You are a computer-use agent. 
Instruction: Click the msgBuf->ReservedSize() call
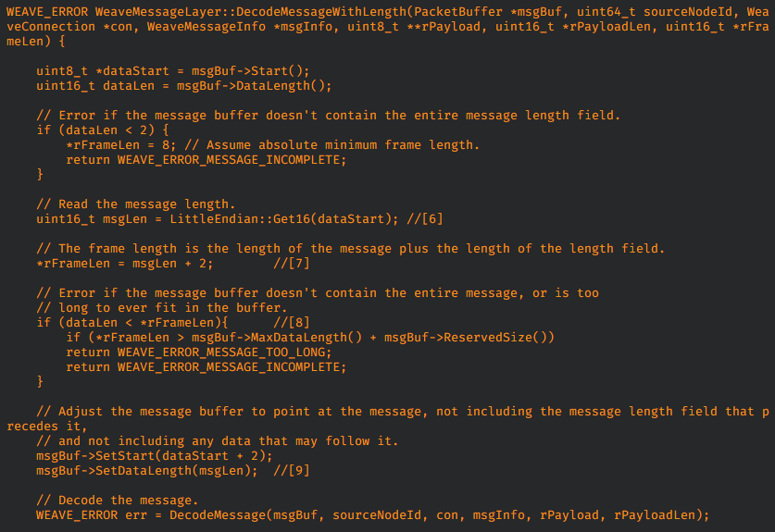[465, 338]
